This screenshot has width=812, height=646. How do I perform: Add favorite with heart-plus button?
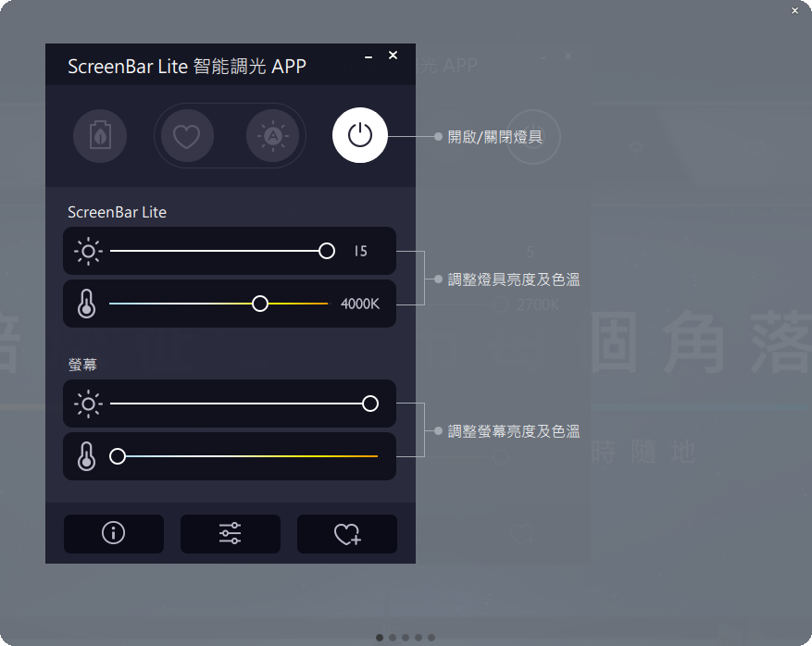coord(347,534)
